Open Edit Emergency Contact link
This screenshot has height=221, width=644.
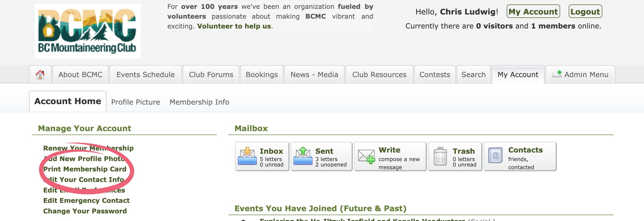[x=86, y=200]
